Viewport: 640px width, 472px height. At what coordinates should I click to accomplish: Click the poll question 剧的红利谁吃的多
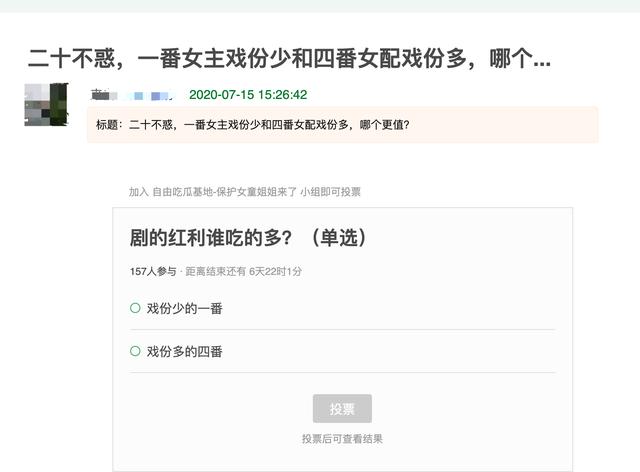(x=248, y=238)
